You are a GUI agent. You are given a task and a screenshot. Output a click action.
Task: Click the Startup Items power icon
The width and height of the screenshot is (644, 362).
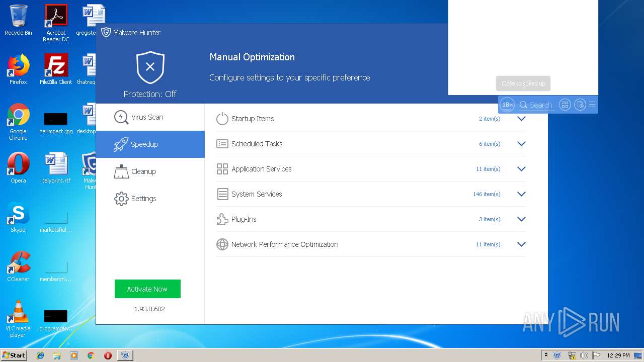pyautogui.click(x=222, y=119)
